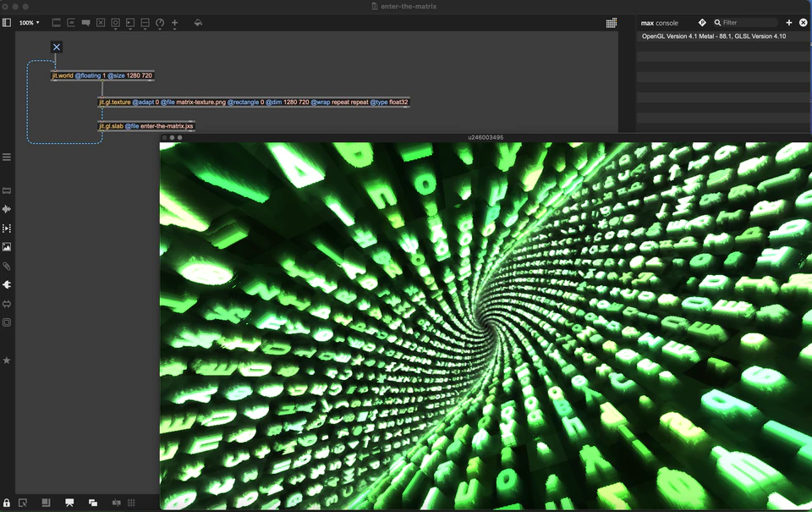The height and width of the screenshot is (512, 812).
Task: Toggle the left sidebar panel icon
Action: click(x=7, y=22)
